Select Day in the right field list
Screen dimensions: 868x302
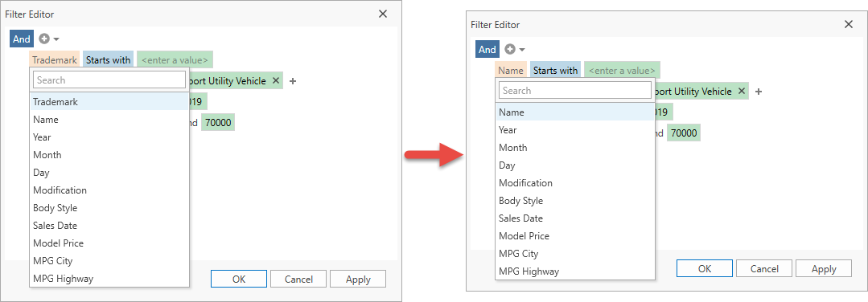(x=575, y=165)
